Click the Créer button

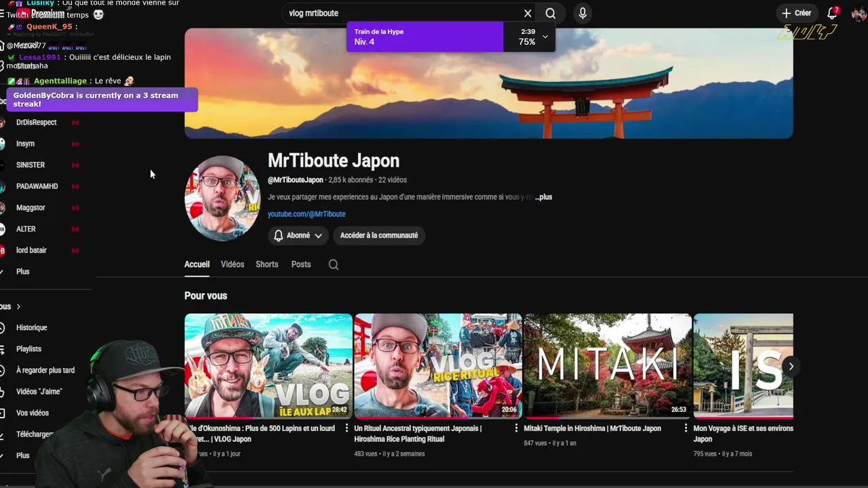(796, 13)
